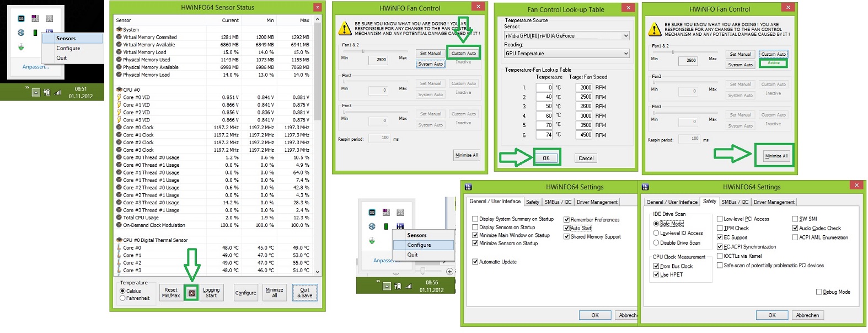
Task: Click the CPU #0 Digital Thermal Sensor icon
Action: pyautogui.click(x=119, y=240)
